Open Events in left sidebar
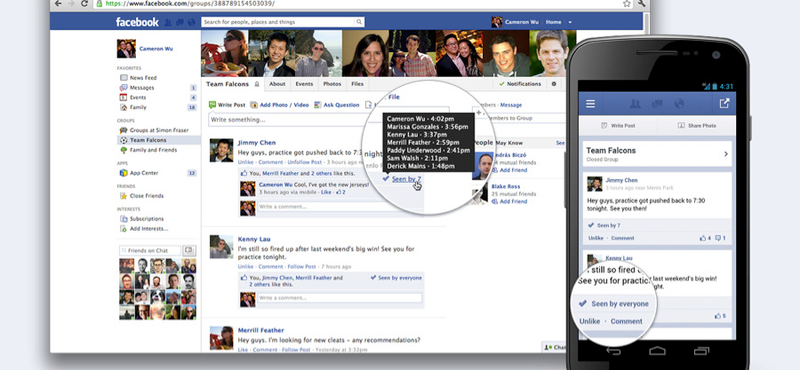 (138, 97)
